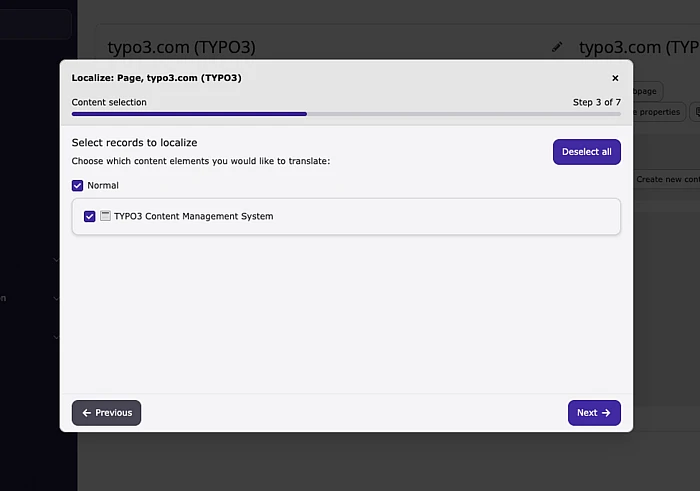Click the 'Step 3 of 7' text
The width and height of the screenshot is (700, 491).
click(596, 102)
